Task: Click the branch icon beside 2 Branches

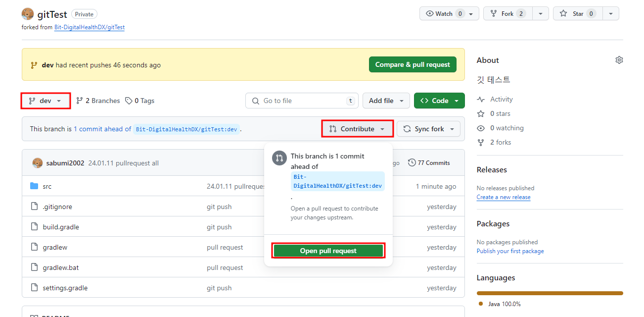Action: tap(79, 101)
